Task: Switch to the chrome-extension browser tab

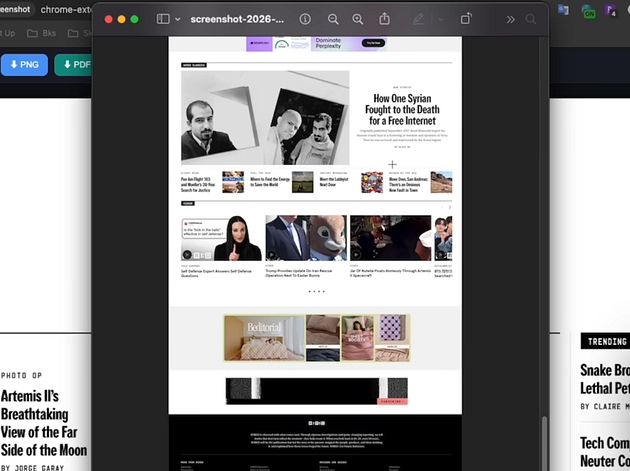Action: 66,9
